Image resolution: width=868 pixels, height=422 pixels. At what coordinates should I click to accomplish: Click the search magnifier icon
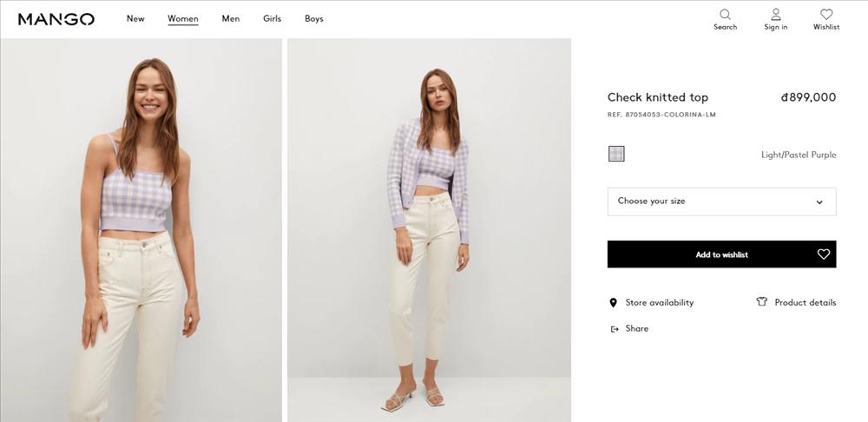pyautogui.click(x=725, y=14)
